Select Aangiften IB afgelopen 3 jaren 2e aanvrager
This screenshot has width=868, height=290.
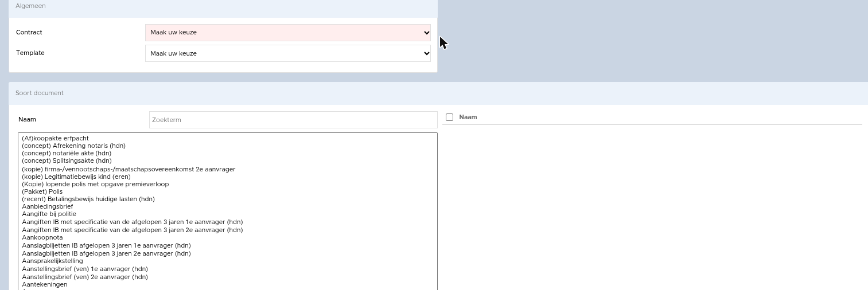228,230
